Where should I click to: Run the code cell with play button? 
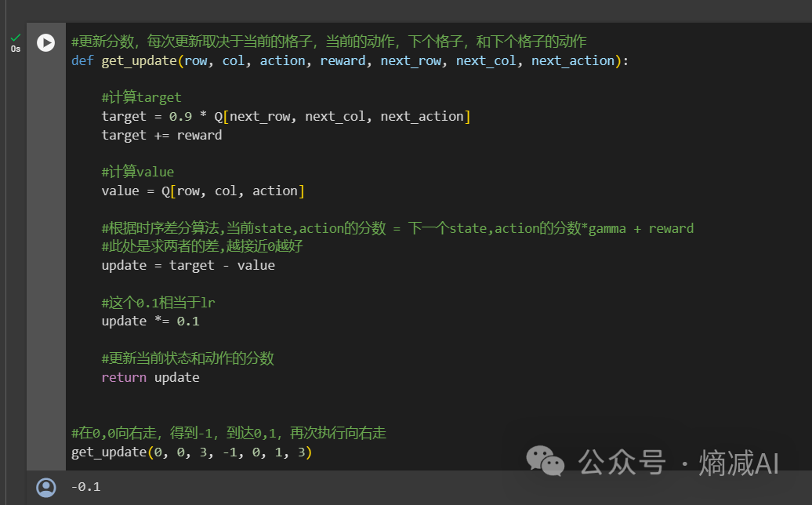pos(45,42)
